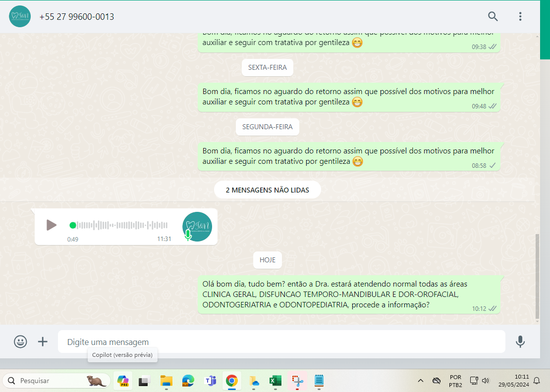Click the Windows taskbar Pesquisar search box

click(56, 381)
